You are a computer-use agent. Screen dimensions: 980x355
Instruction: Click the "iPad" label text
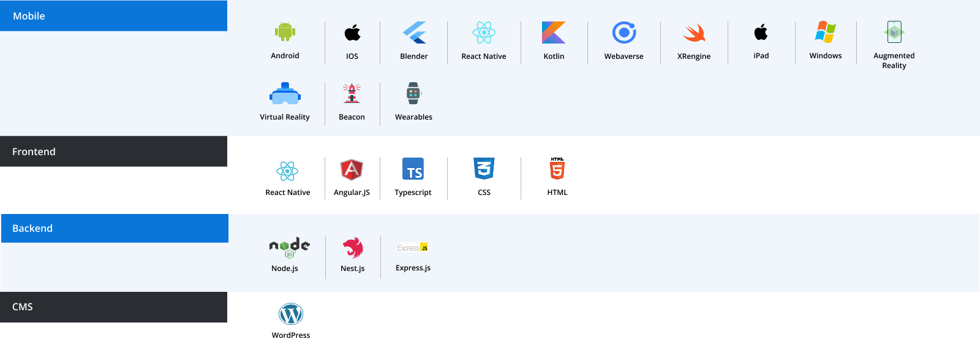point(761,56)
